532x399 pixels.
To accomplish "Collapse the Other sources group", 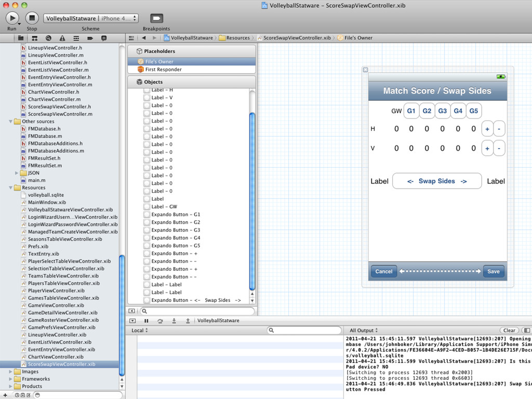I will (10, 122).
